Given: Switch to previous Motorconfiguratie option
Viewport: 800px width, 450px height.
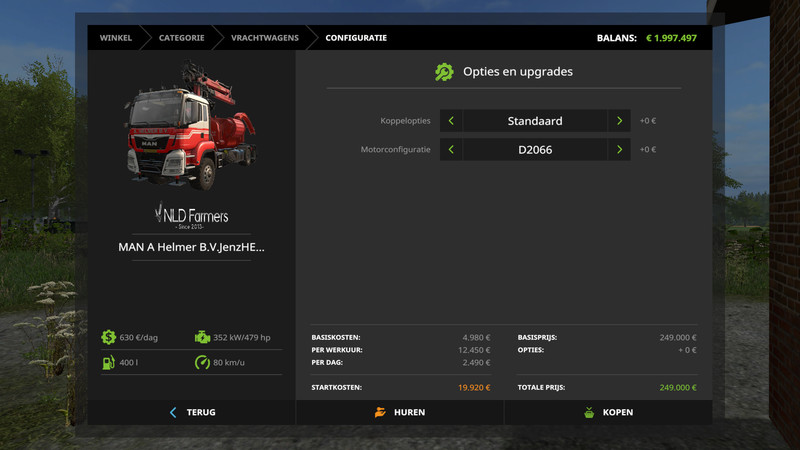Looking at the screenshot, I should [x=451, y=150].
